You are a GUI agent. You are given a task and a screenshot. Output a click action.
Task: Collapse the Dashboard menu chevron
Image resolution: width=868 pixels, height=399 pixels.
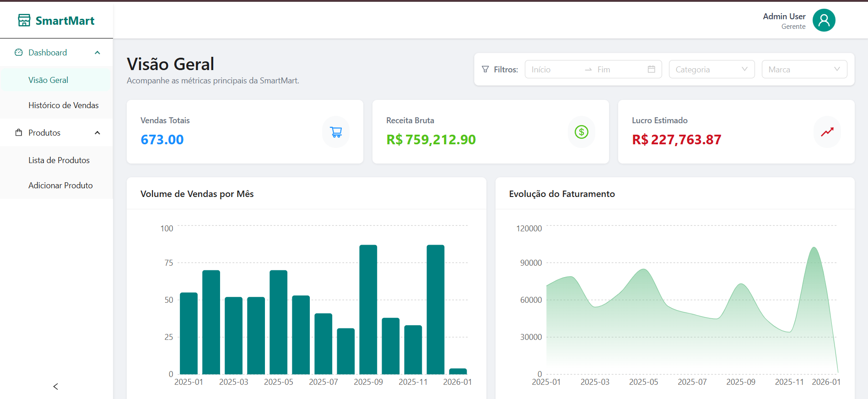coord(97,53)
